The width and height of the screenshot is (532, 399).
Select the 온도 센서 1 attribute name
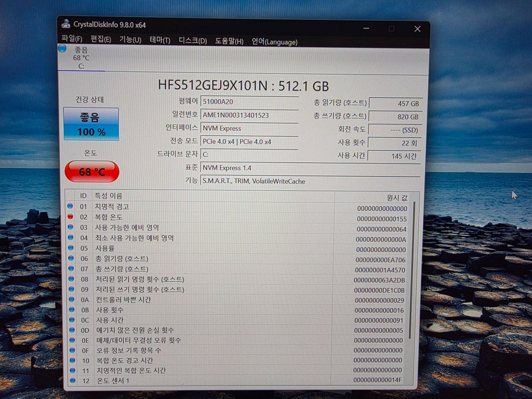(x=113, y=381)
